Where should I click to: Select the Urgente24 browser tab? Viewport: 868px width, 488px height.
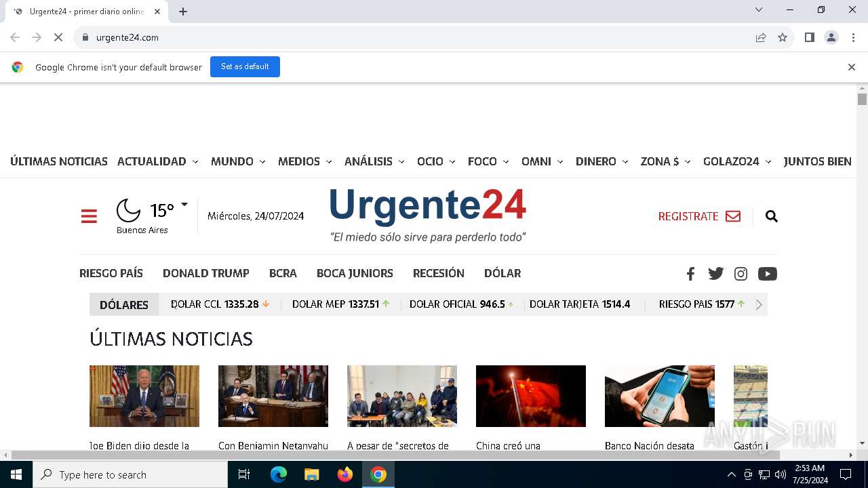point(86,12)
